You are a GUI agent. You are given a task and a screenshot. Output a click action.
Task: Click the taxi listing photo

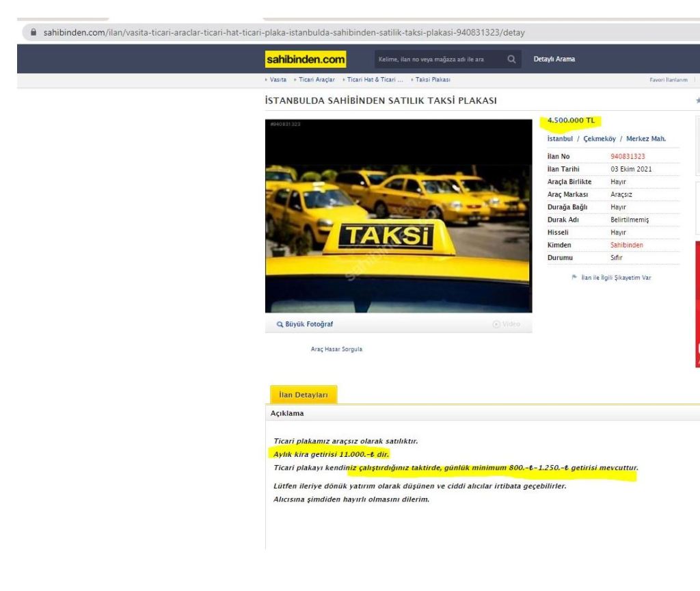399,216
